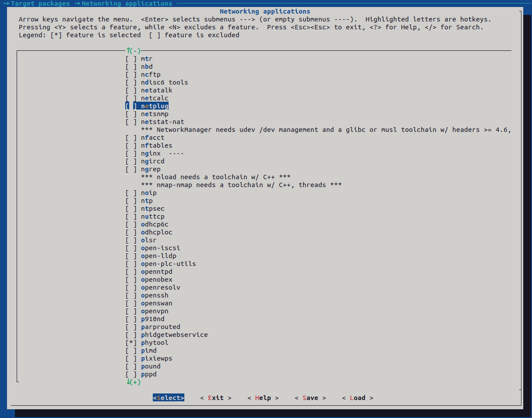
Task: Click the upward scroll indicator ↑(-)
Action: (133, 51)
